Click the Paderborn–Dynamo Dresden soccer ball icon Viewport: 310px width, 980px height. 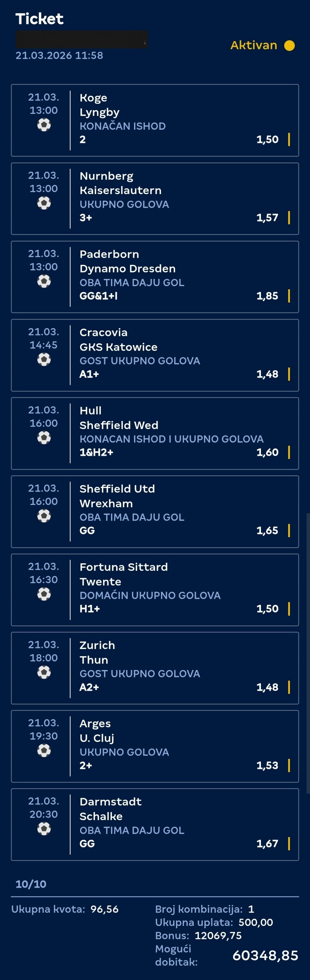(44, 281)
